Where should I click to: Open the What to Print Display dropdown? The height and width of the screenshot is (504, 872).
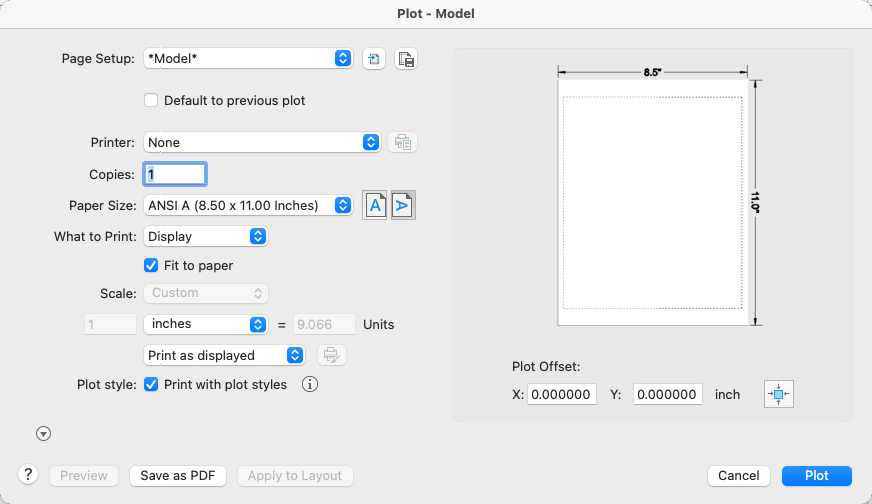tap(206, 236)
